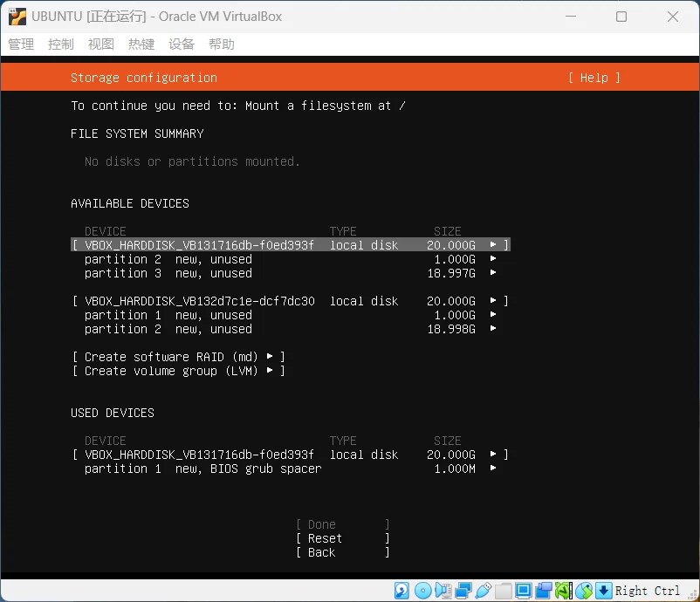
Task: Click the Help button in the orange header
Action: pyautogui.click(x=594, y=78)
